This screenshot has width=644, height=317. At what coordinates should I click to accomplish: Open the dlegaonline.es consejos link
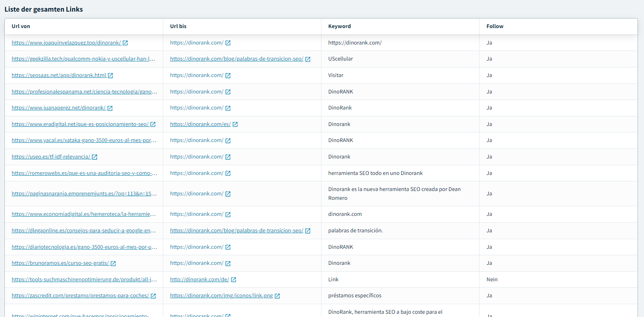tap(83, 231)
